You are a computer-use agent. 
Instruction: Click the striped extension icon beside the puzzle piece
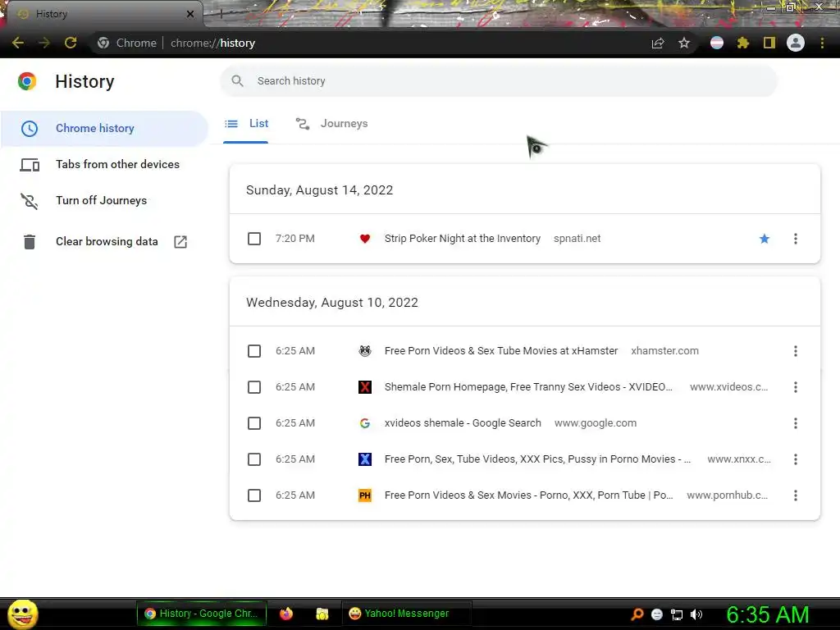pyautogui.click(x=717, y=43)
